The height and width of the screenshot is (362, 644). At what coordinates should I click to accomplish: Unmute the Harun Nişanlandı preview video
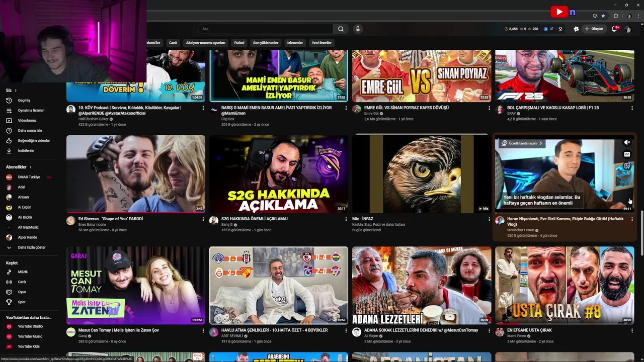[627, 143]
